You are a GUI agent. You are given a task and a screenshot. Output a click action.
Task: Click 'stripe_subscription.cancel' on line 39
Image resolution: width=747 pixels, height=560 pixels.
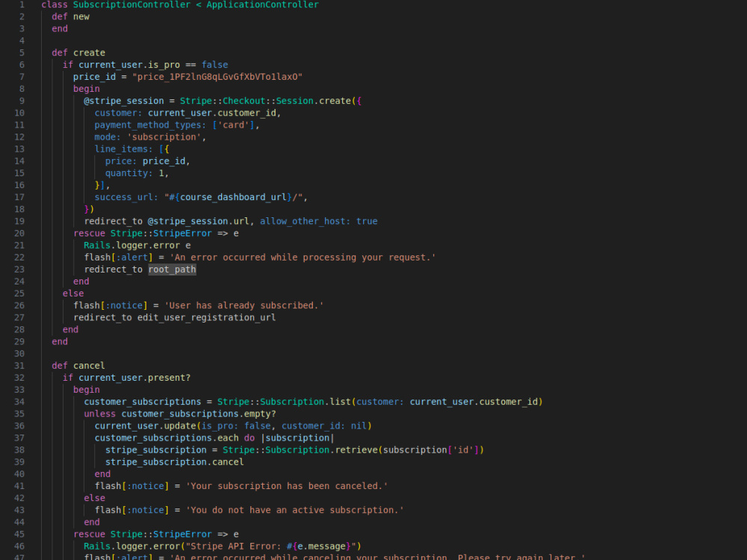(174, 462)
